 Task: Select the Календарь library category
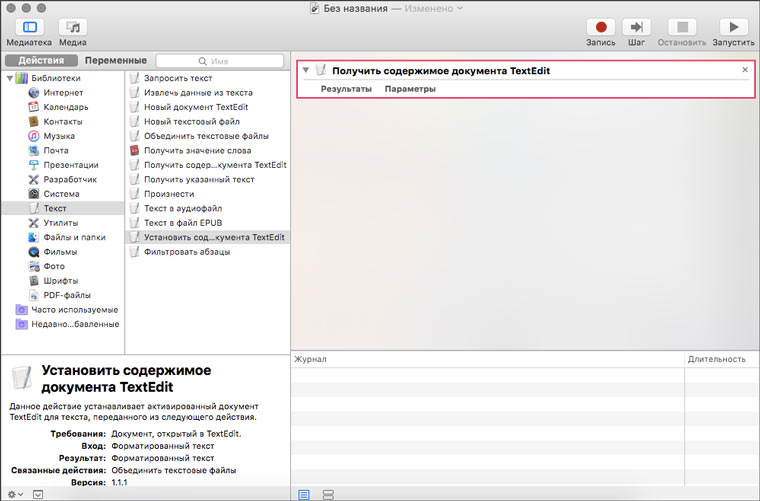click(65, 107)
